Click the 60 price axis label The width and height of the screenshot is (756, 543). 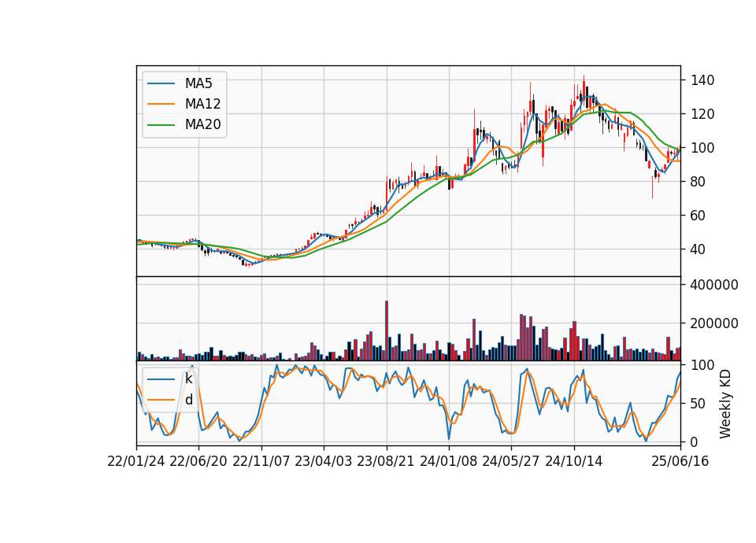click(x=699, y=216)
